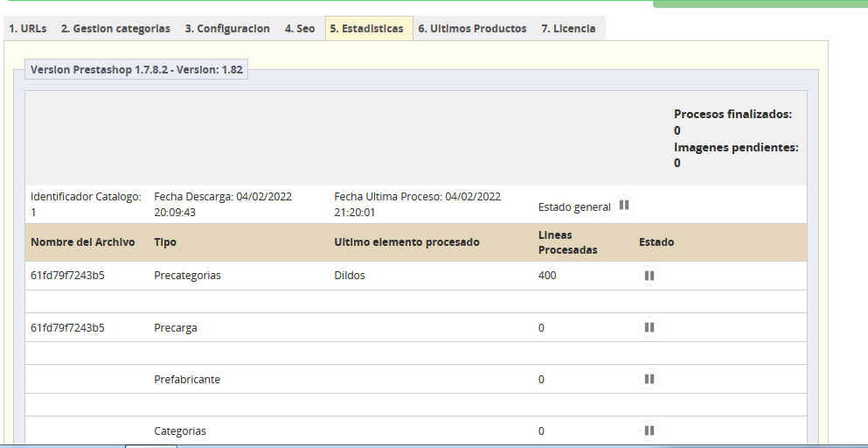The height and width of the screenshot is (448, 868).
Task: Switch to 2. Gestion categorias tab
Action: [x=115, y=29]
